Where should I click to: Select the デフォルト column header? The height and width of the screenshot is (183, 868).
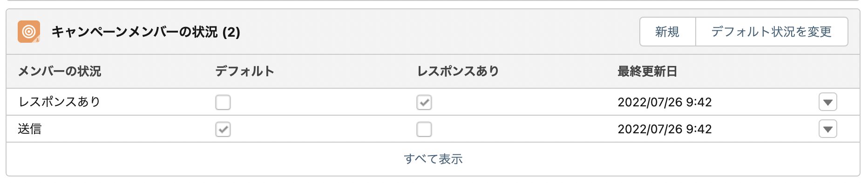(x=244, y=71)
